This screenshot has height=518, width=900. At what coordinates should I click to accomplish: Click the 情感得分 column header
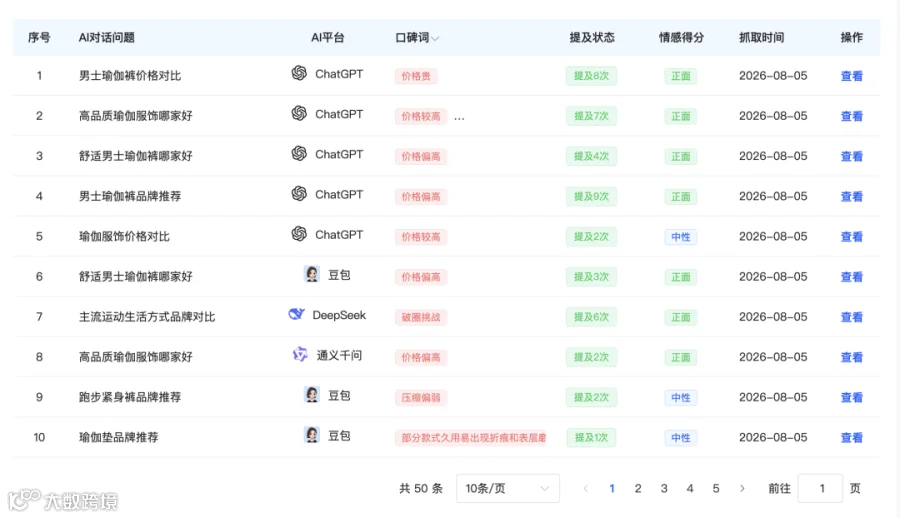681,37
